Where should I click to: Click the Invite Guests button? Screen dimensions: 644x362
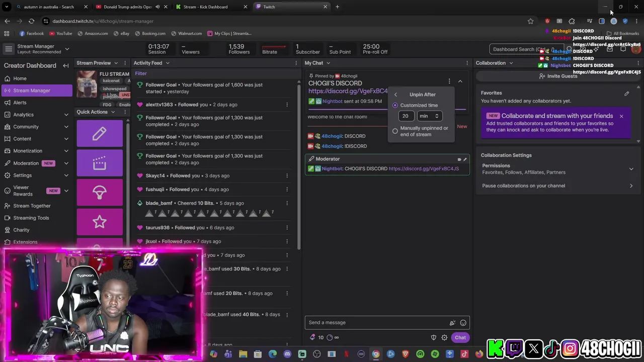point(558,76)
